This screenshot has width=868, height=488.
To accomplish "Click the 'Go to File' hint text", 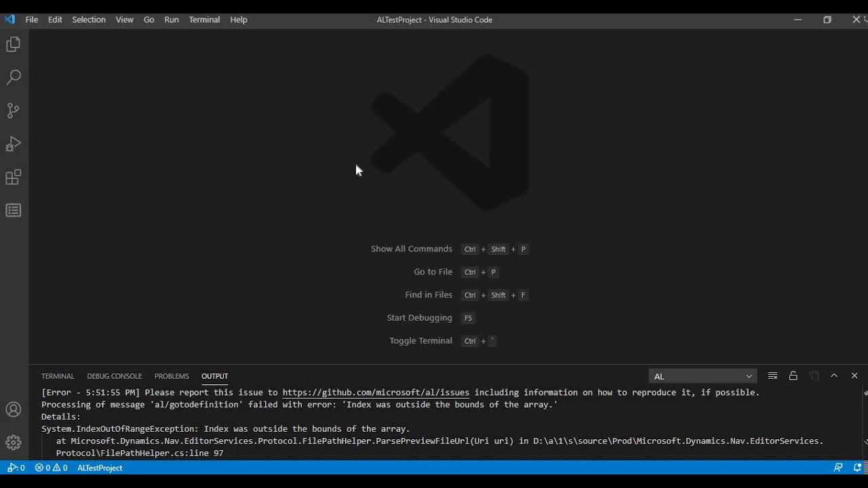I will point(433,272).
